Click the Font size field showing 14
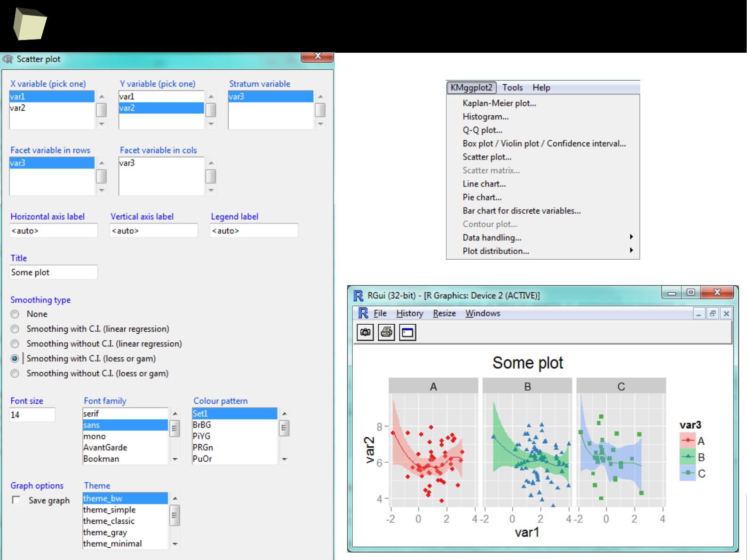This screenshot has height=560, width=747. coord(32,415)
